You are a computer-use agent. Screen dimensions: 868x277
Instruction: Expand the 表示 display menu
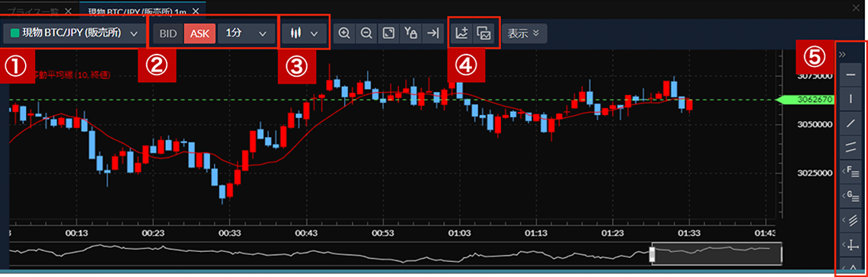point(525,33)
